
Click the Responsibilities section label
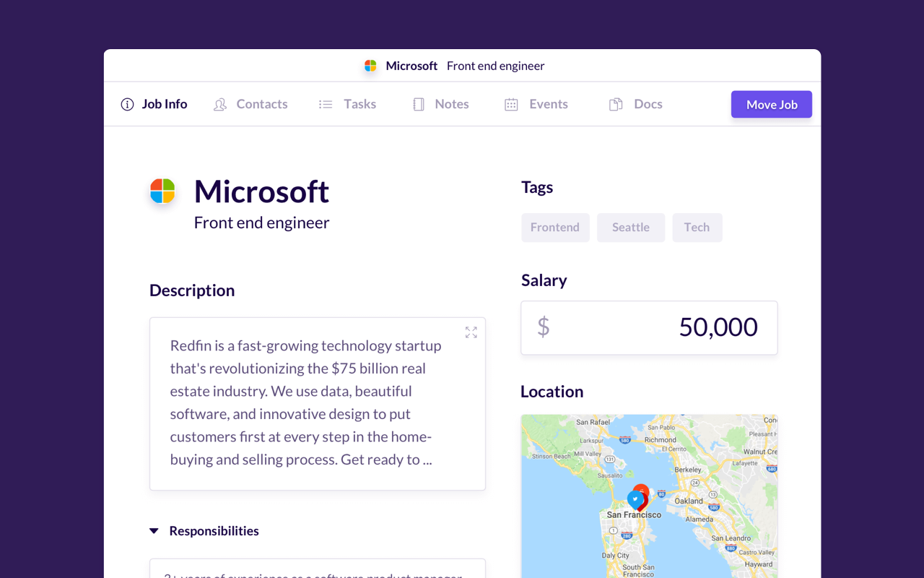click(214, 531)
